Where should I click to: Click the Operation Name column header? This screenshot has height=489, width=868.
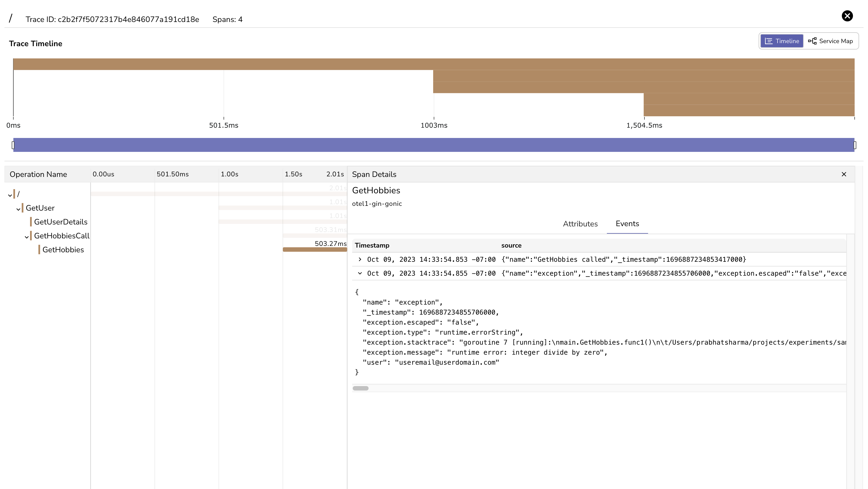click(x=38, y=174)
